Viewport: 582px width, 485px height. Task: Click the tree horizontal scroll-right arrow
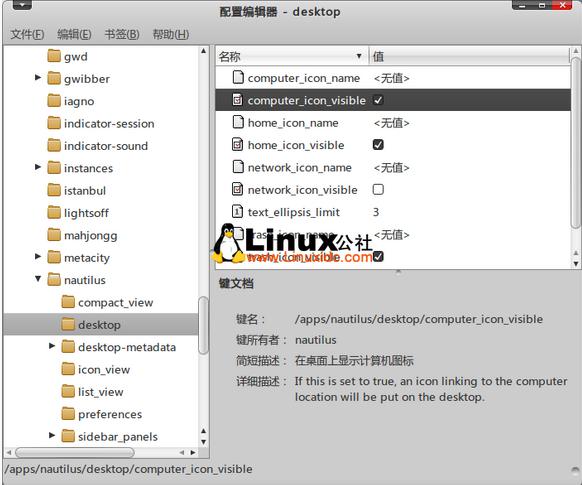coord(193,452)
